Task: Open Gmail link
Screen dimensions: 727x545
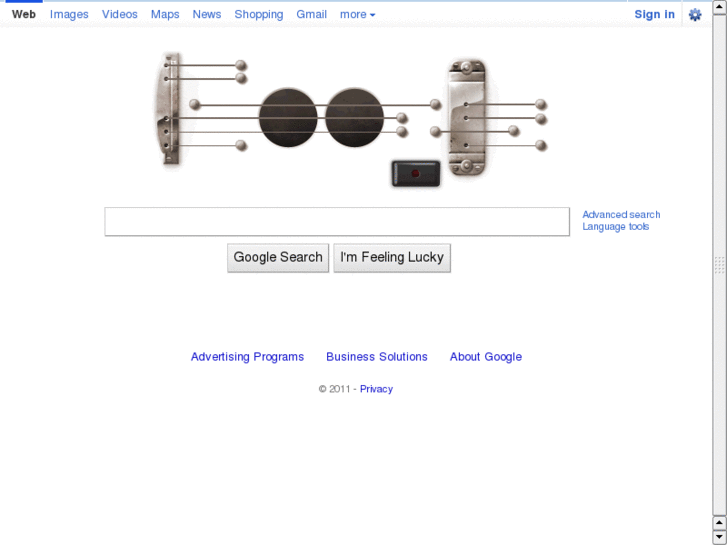Action: 311,15
